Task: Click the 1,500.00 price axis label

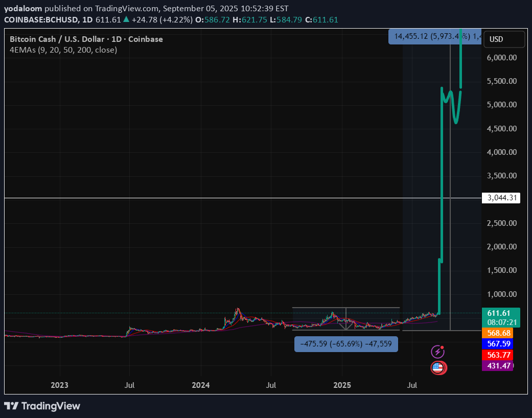Action: 502,270
